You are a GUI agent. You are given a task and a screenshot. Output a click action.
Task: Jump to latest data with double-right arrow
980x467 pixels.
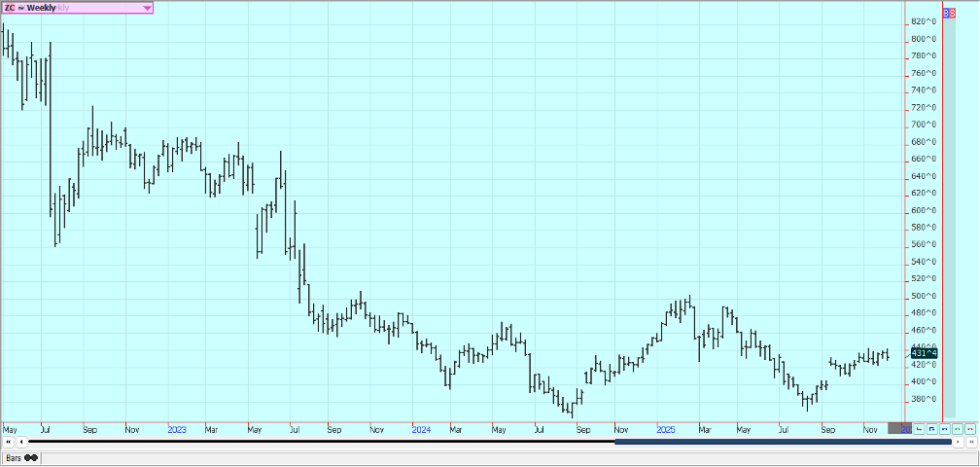point(969,442)
